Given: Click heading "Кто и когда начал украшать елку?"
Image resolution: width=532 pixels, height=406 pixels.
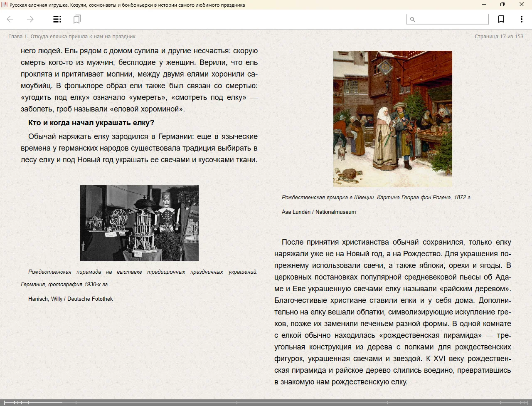Looking at the screenshot, I should tap(91, 123).
